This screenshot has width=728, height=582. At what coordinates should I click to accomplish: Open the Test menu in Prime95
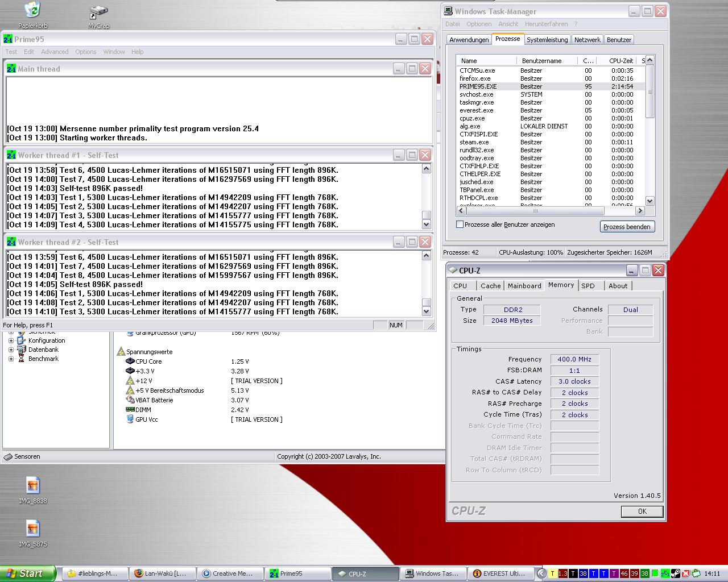11,52
